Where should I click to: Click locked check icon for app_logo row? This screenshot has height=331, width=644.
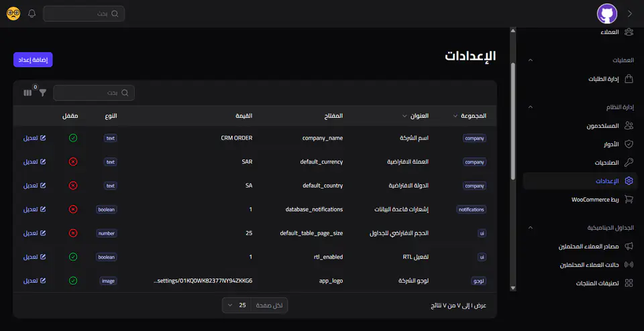point(72,281)
